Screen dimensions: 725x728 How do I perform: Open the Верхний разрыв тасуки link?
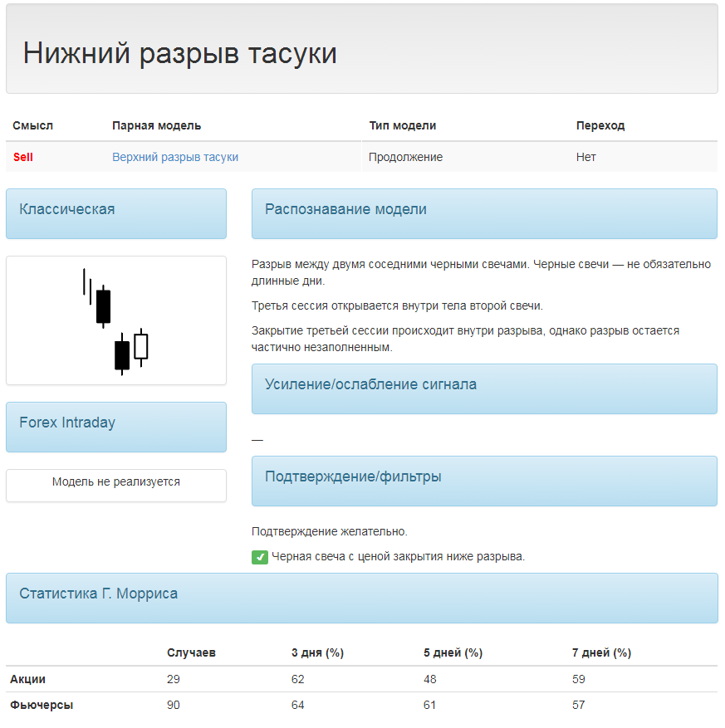pos(175,158)
